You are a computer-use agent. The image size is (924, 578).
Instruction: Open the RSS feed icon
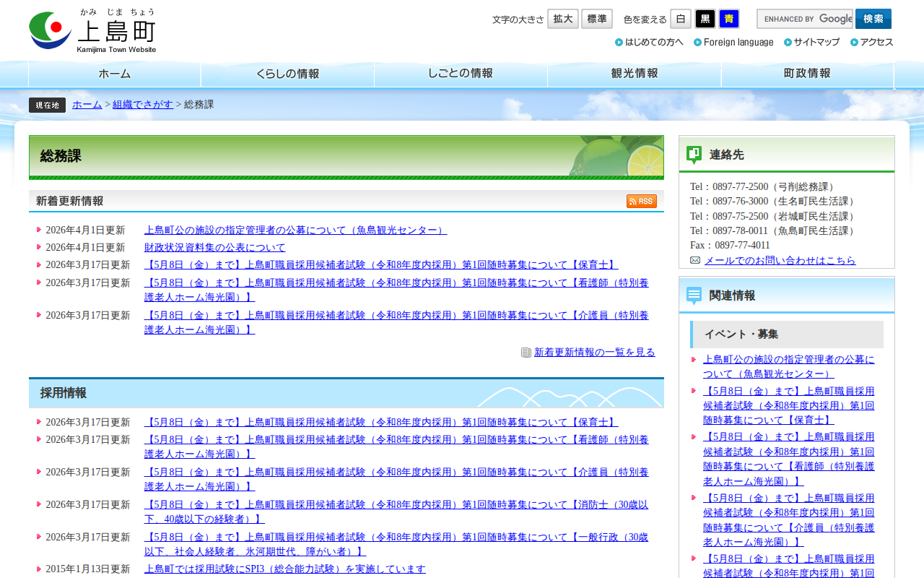(x=641, y=202)
